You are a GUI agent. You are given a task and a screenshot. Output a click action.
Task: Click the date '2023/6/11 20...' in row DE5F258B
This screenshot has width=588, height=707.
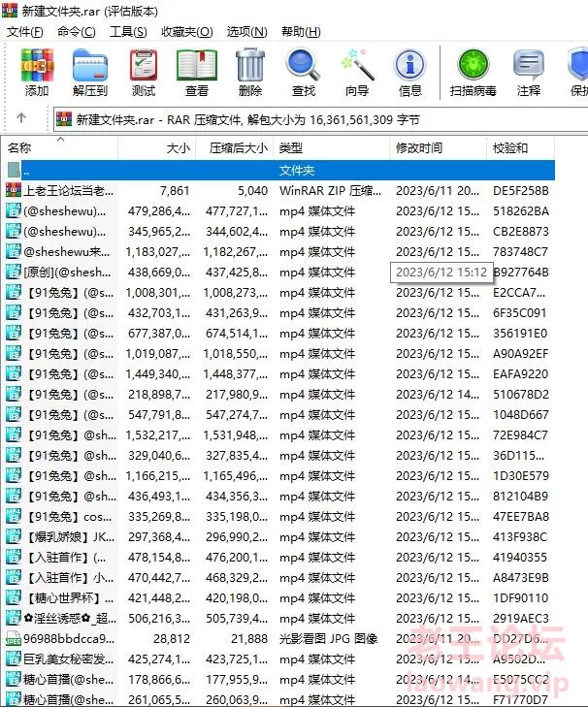(x=438, y=191)
